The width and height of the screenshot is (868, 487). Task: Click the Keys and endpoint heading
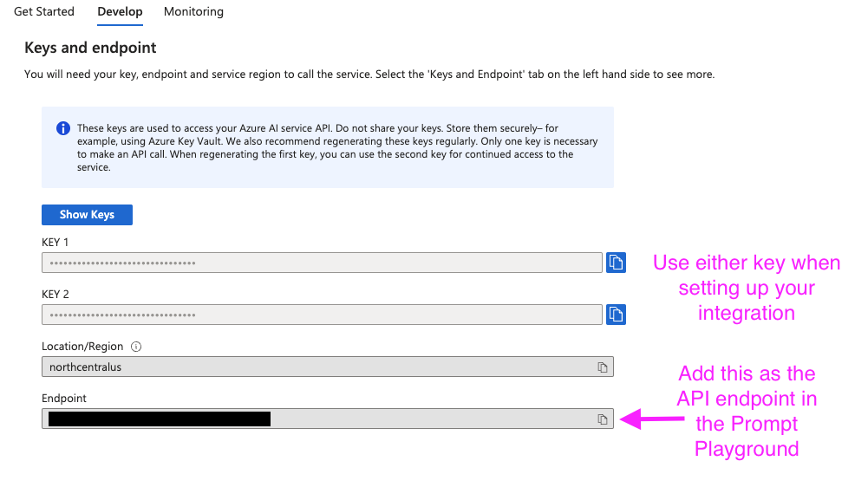pyautogui.click(x=90, y=48)
